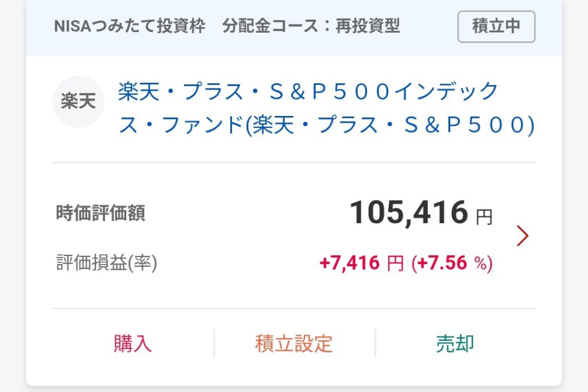The image size is (588, 392).
Task: Select the 評価損益(率) label
Action: [x=106, y=263]
